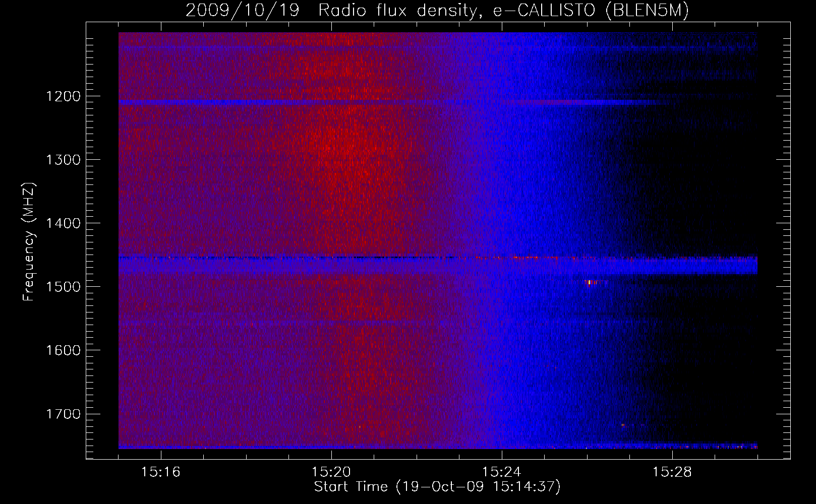Click the 1500 frequency tick label
816x504 pixels.
63,287
